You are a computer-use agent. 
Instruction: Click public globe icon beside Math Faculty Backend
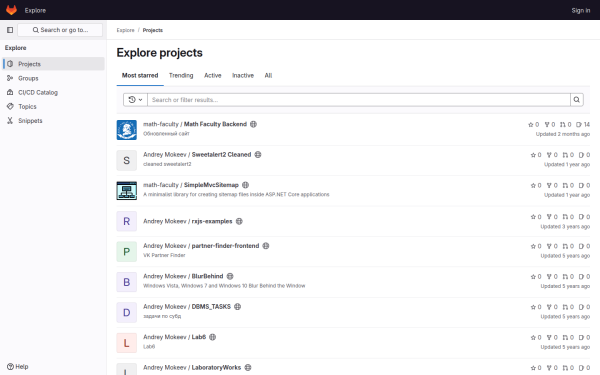pos(253,124)
